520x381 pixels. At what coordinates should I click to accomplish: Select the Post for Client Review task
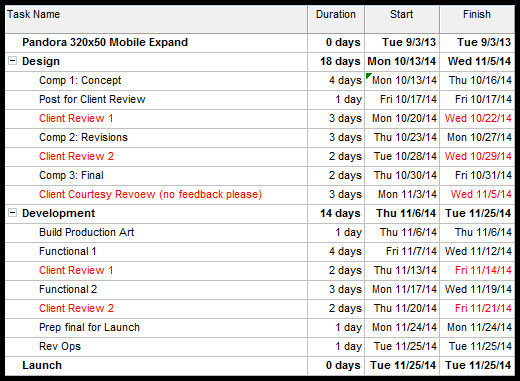coord(92,99)
